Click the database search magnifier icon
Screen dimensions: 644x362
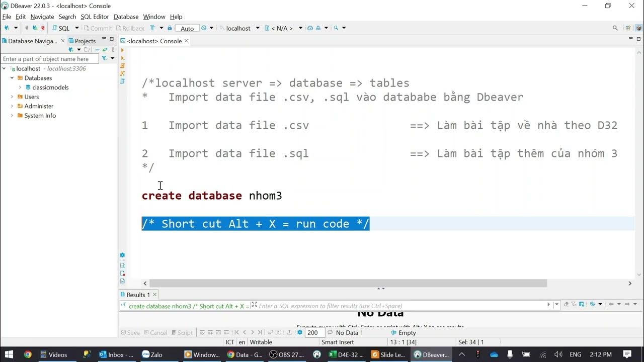[336, 28]
